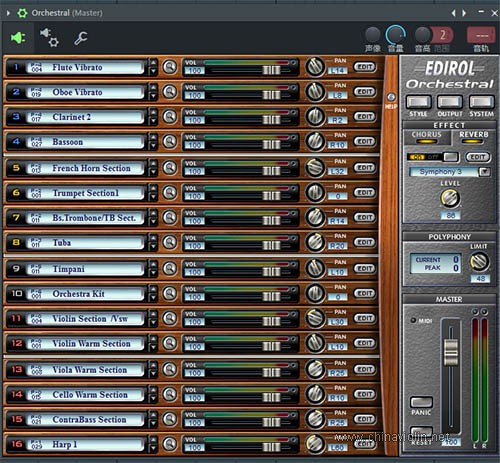Click the pan knob for Trumpet Section1
Screen dimensions: 500x463
click(x=315, y=192)
